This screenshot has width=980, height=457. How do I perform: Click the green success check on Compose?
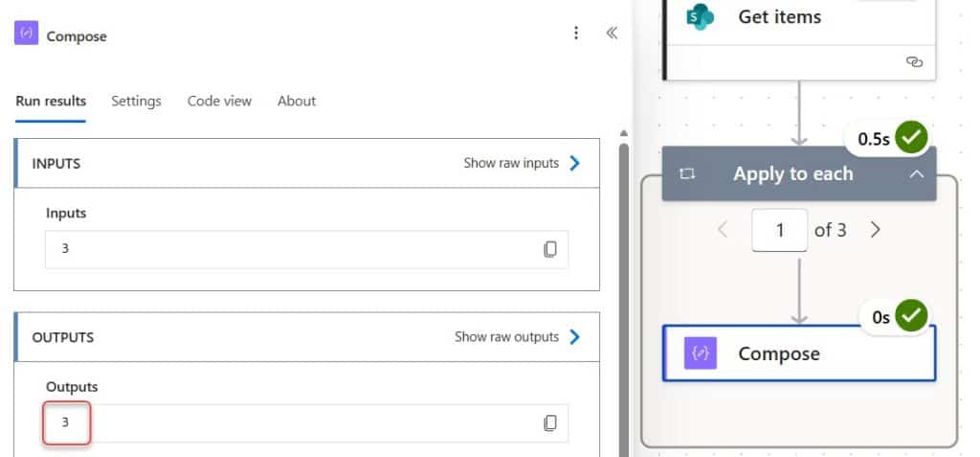[911, 317]
